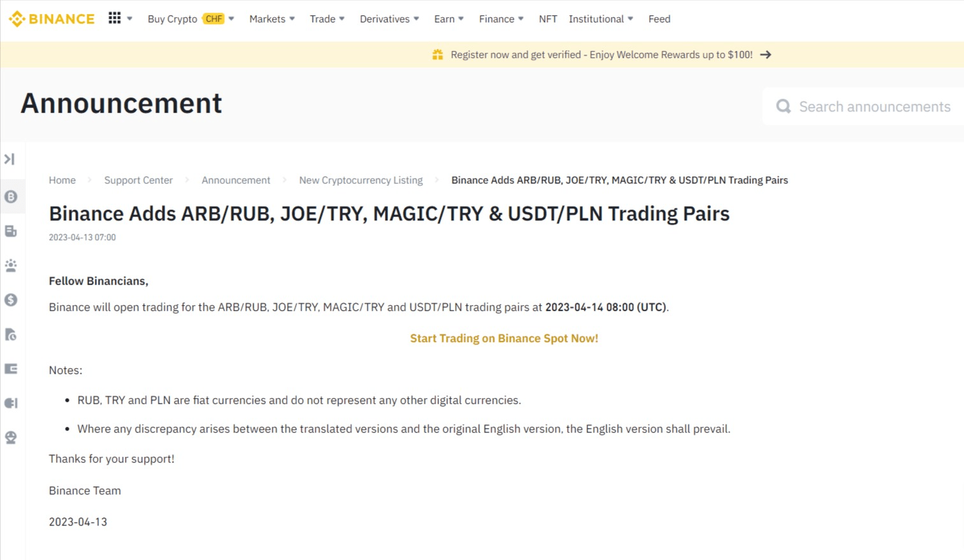The image size is (964, 560).
Task: Expand the sidebar with the arrow-bar icon
Action: coord(10,159)
